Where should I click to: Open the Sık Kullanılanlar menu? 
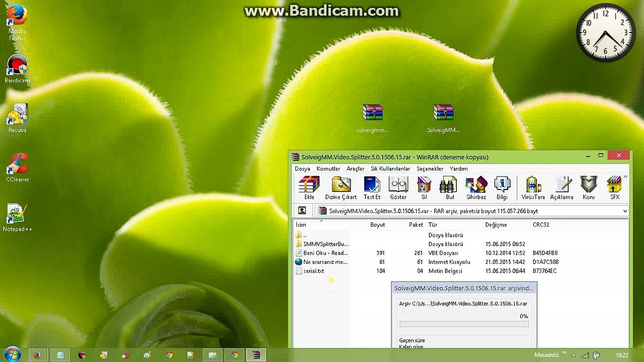tap(390, 169)
